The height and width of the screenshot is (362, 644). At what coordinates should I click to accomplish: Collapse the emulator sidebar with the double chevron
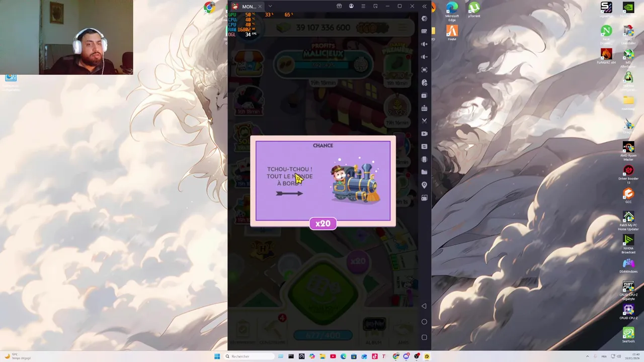coord(424,6)
